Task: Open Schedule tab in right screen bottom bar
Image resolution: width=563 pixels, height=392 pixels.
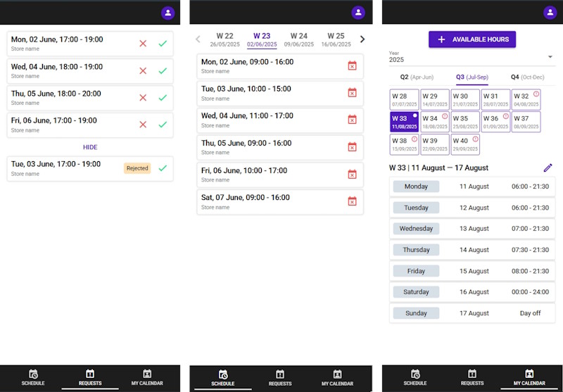Action: click(x=415, y=378)
